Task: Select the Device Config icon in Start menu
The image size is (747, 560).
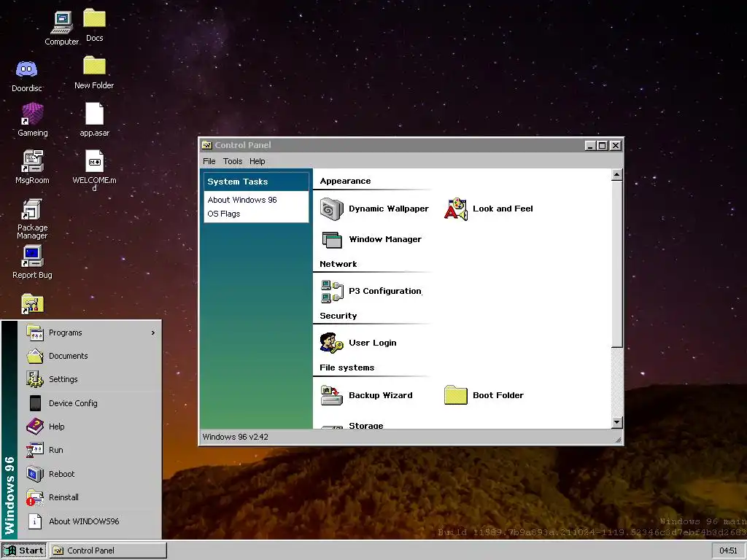Action: tap(35, 402)
